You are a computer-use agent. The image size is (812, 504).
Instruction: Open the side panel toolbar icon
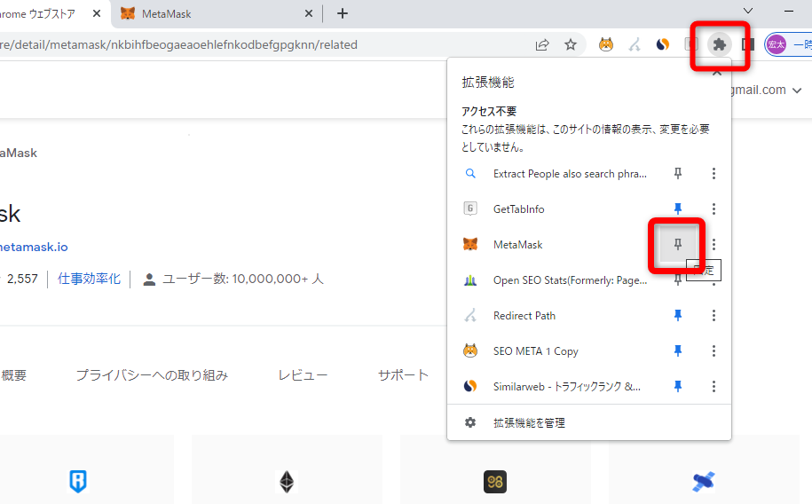tap(748, 44)
